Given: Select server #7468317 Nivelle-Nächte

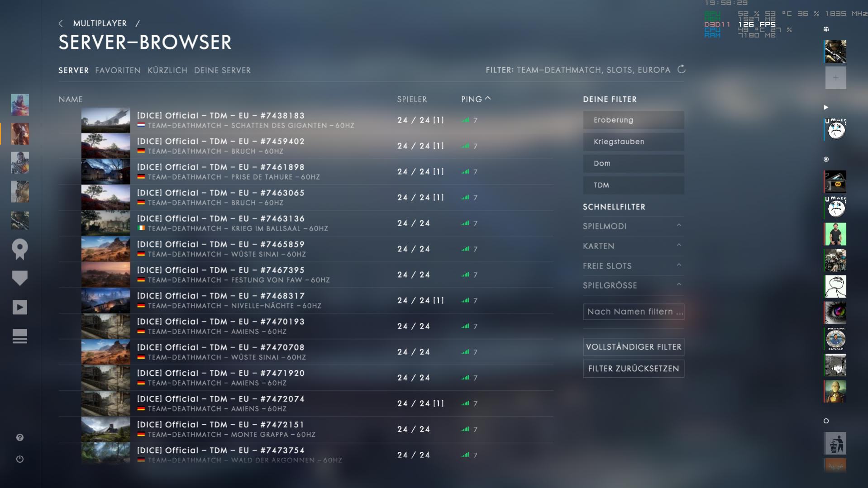Looking at the screenshot, I should click(305, 301).
